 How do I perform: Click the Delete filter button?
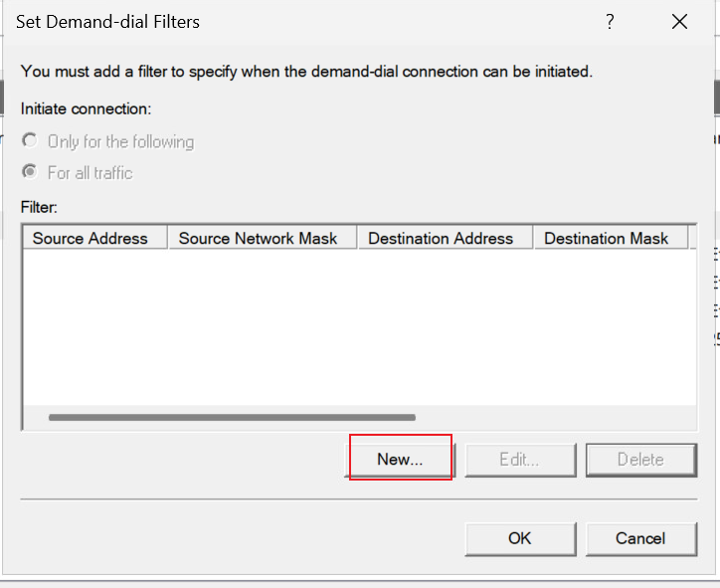[641, 460]
